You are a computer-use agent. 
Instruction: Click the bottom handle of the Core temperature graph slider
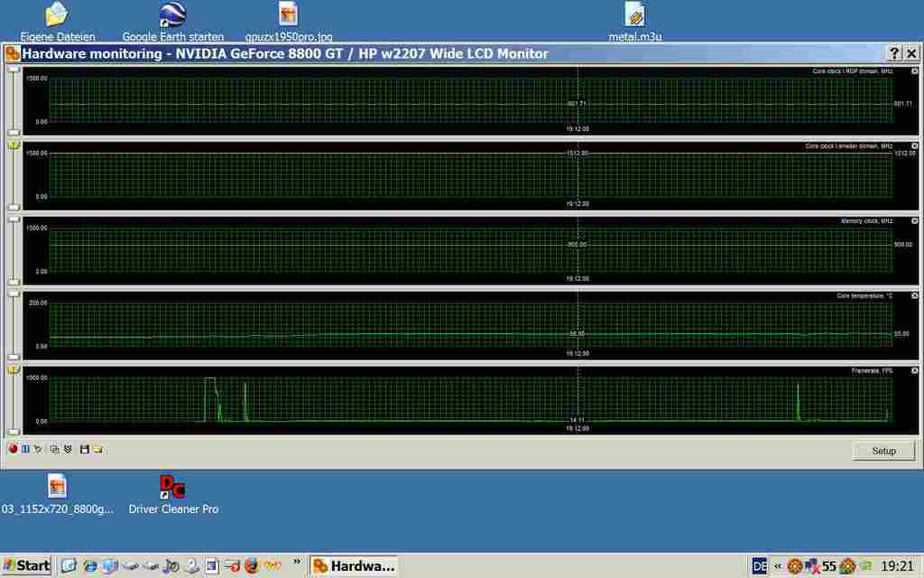(x=14, y=357)
